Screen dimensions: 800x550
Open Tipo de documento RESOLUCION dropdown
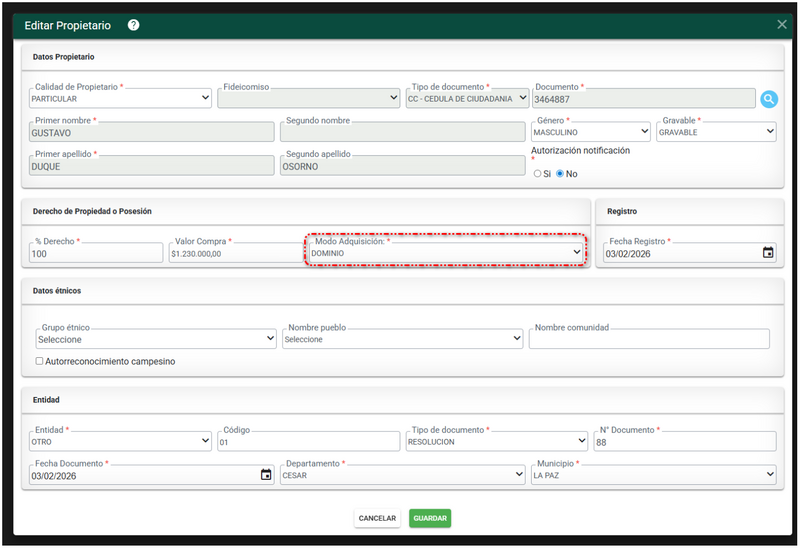pyautogui.click(x=496, y=441)
